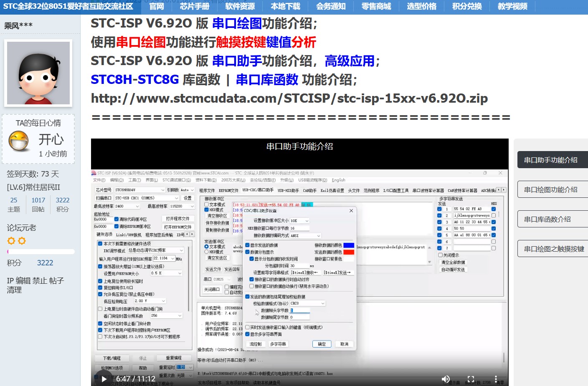Click the forum 元宝 coin icons
The width and height of the screenshot is (588, 386).
[x=17, y=241]
